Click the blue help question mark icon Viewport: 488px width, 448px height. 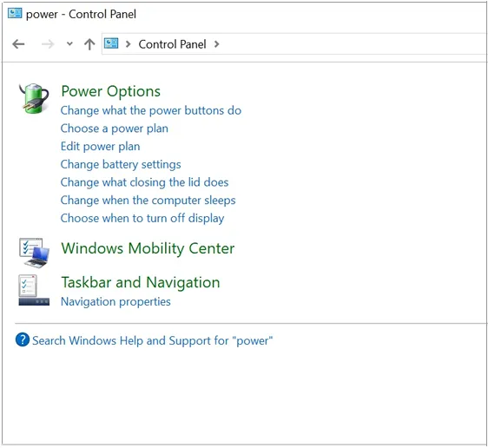click(x=23, y=339)
